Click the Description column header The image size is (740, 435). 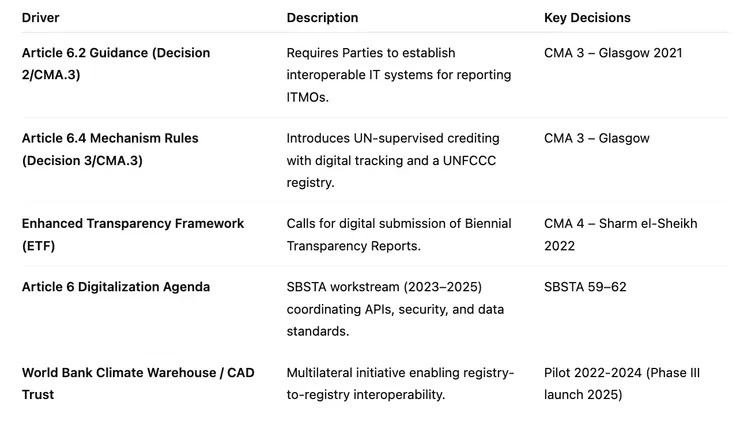(322, 18)
